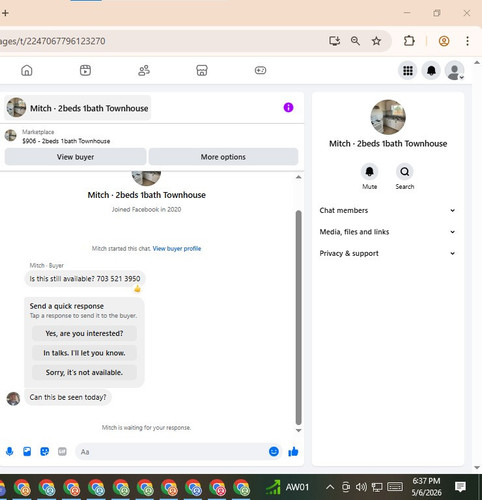The height and width of the screenshot is (500, 482).
Task: Open the account profile avatar menu
Action: (x=455, y=71)
